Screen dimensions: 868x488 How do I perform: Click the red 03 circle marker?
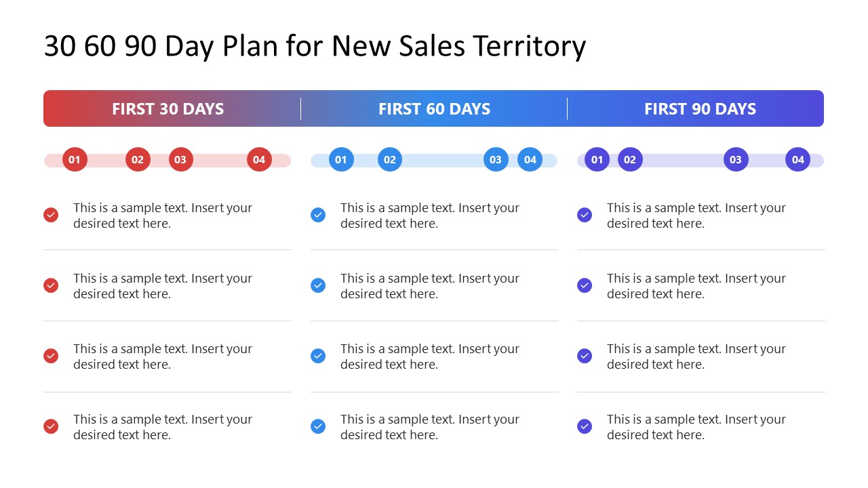coord(180,160)
